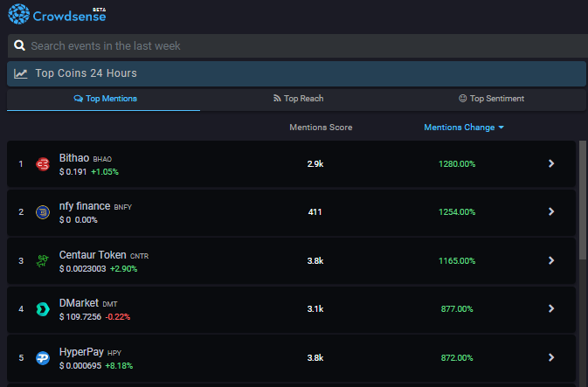The width and height of the screenshot is (588, 387).
Task: Click the CNTR ticker symbol
Action: click(140, 256)
